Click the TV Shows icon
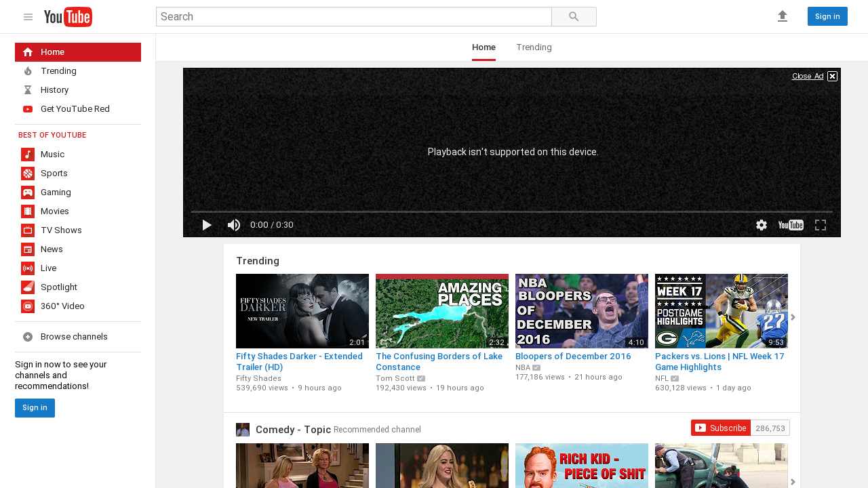The height and width of the screenshot is (488, 868). [28, 230]
